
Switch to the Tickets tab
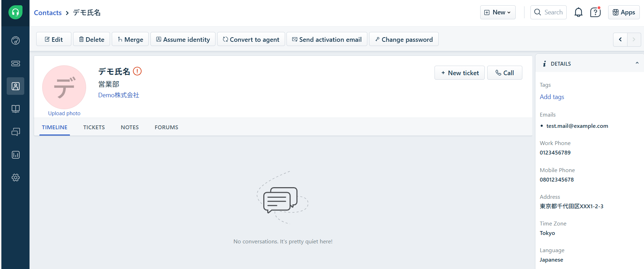click(x=94, y=127)
